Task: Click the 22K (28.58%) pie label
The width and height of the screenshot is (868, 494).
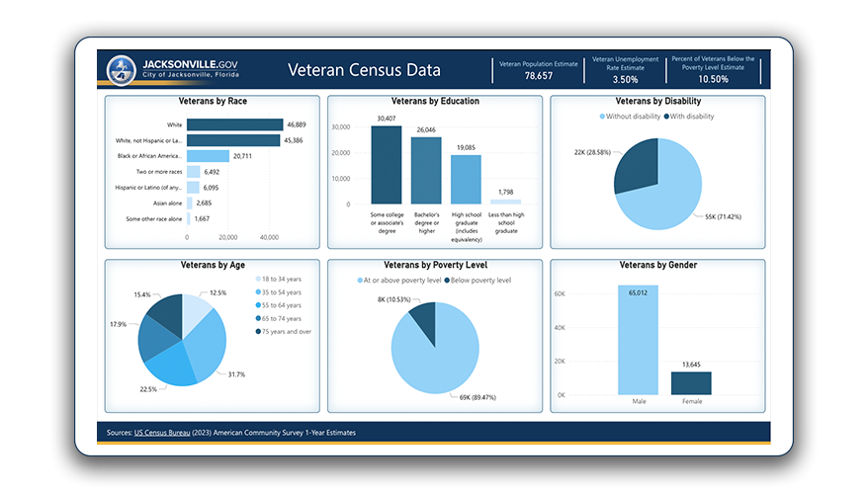Action: 592,152
